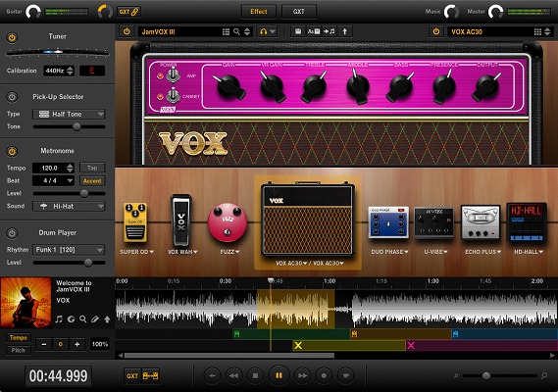Enable the Drum Player power button
The width and height of the screenshot is (558, 392).
tap(12, 233)
